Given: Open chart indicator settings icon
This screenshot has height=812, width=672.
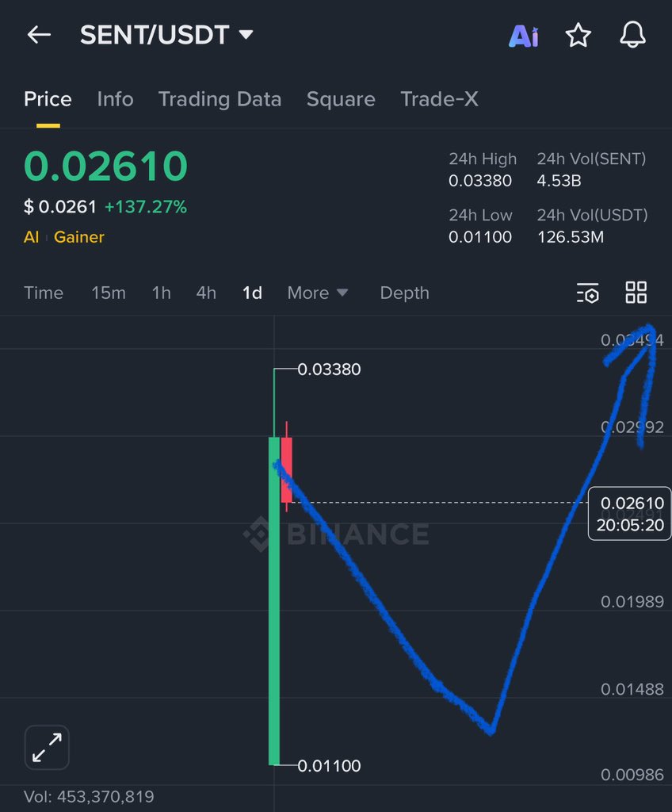Looking at the screenshot, I should coord(588,293).
